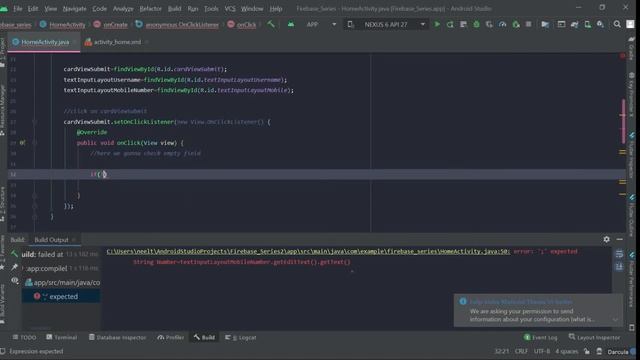Click anonymous OnClickListener breadcrumb
640x360 pixels.
(x=177, y=25)
